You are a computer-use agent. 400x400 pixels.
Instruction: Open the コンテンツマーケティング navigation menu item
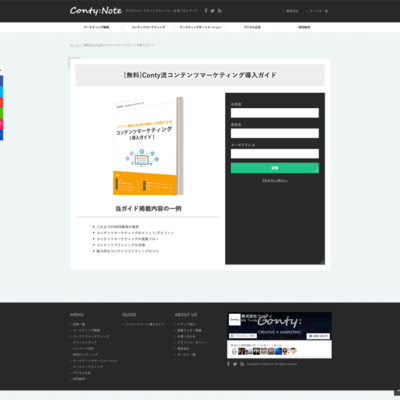[x=148, y=27]
